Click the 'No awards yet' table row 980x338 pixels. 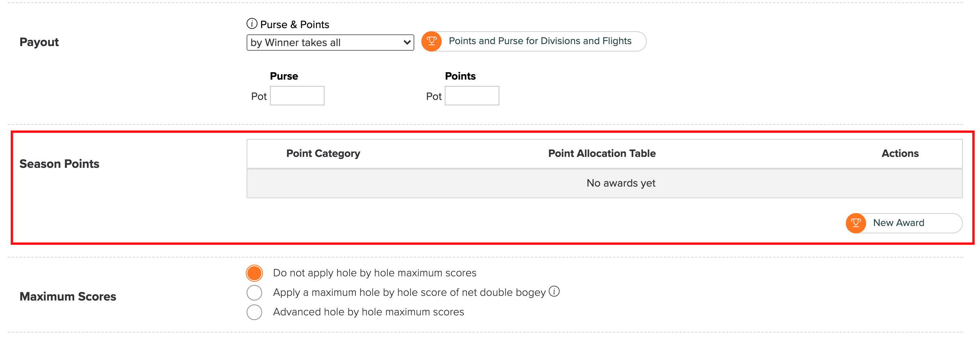tap(605, 183)
